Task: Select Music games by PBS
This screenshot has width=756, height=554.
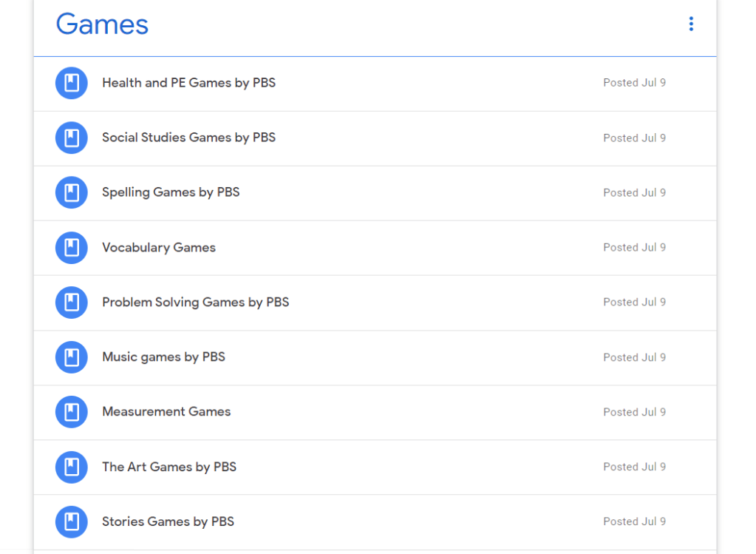Action: pos(163,357)
